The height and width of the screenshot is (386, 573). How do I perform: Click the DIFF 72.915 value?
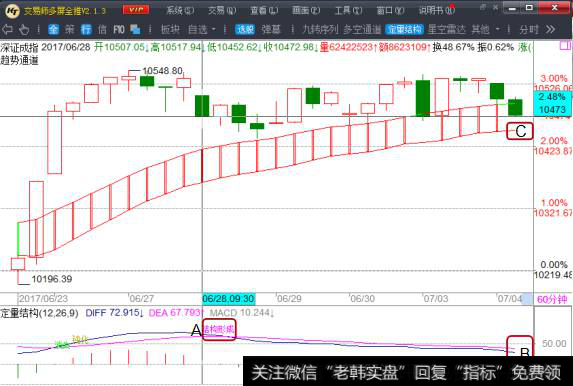coord(114,313)
